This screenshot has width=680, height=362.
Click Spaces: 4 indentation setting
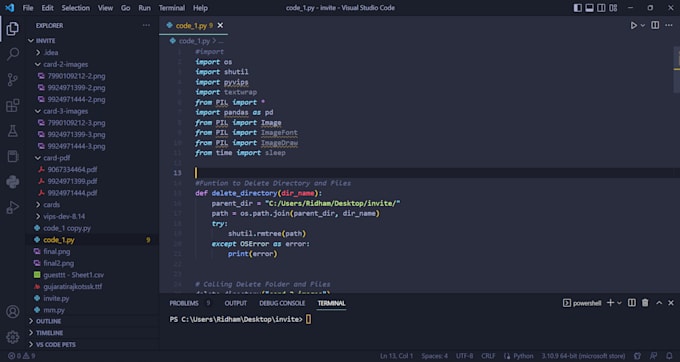point(435,356)
